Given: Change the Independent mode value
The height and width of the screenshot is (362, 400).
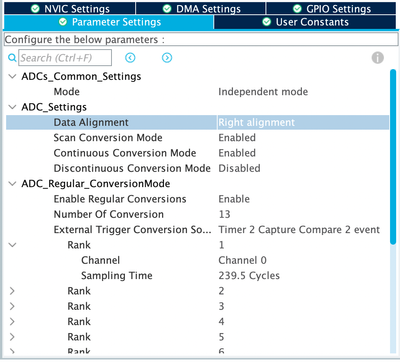Looking at the screenshot, I should click(263, 92).
